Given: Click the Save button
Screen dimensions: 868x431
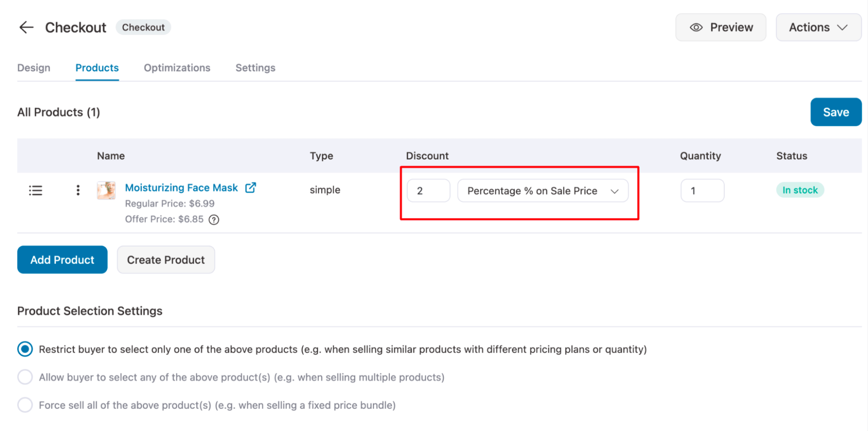Looking at the screenshot, I should pyautogui.click(x=835, y=112).
